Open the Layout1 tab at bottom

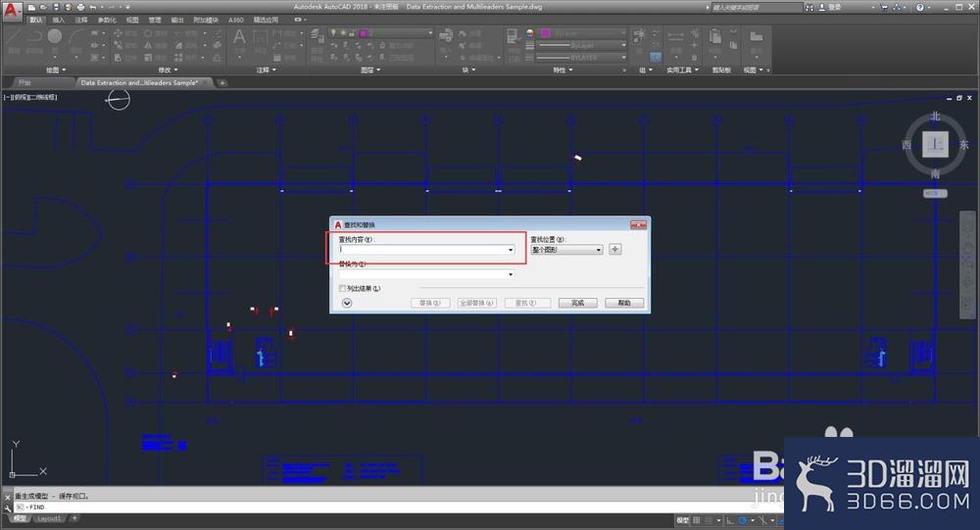(x=49, y=519)
